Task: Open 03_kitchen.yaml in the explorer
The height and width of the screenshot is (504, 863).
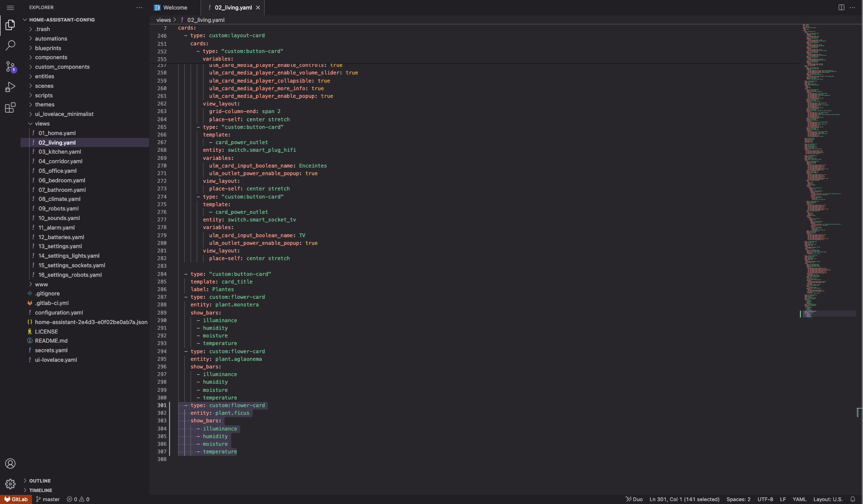Action: (60, 152)
